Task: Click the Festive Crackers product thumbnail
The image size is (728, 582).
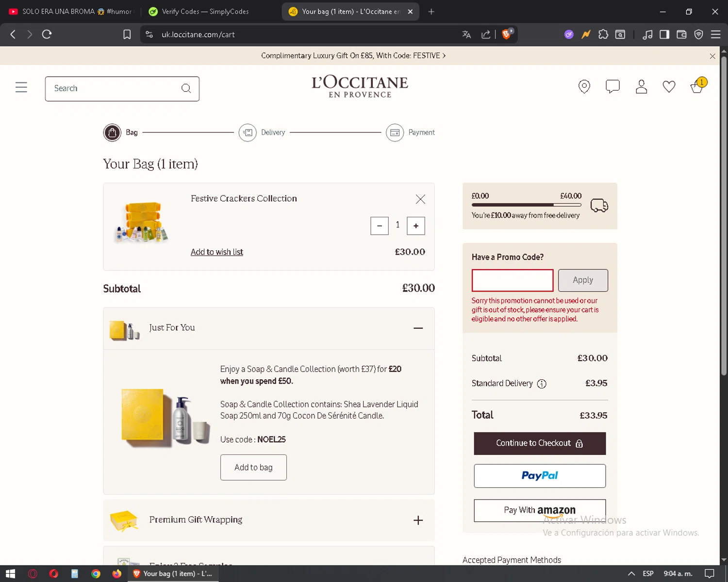Action: [141, 222]
